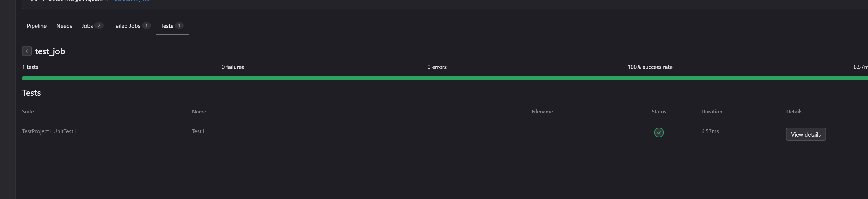
Task: Click the 100% success rate summary
Action: (650, 67)
